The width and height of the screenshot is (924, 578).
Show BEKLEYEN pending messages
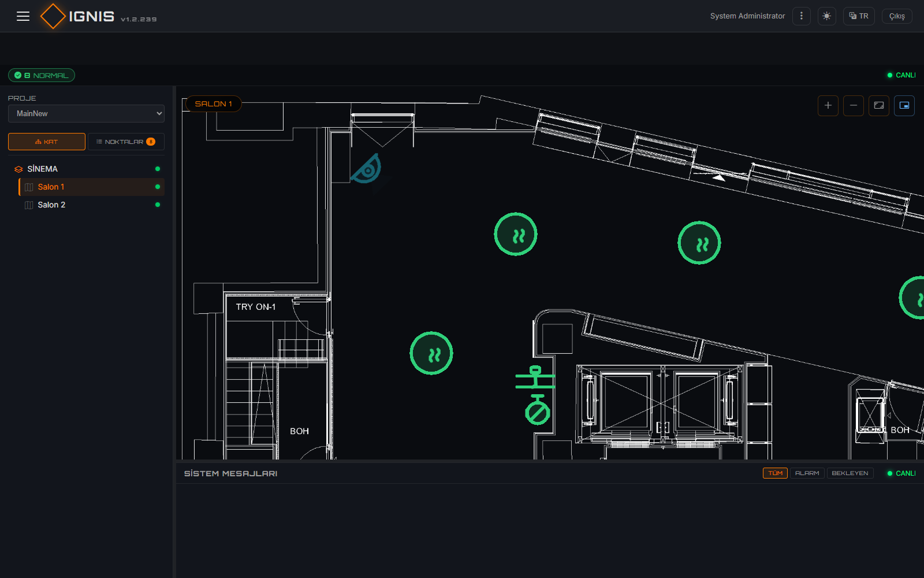pos(850,473)
